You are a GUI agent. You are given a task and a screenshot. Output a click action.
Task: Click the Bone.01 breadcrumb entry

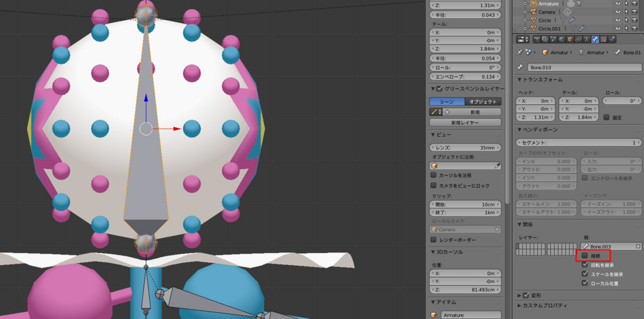pos(627,53)
